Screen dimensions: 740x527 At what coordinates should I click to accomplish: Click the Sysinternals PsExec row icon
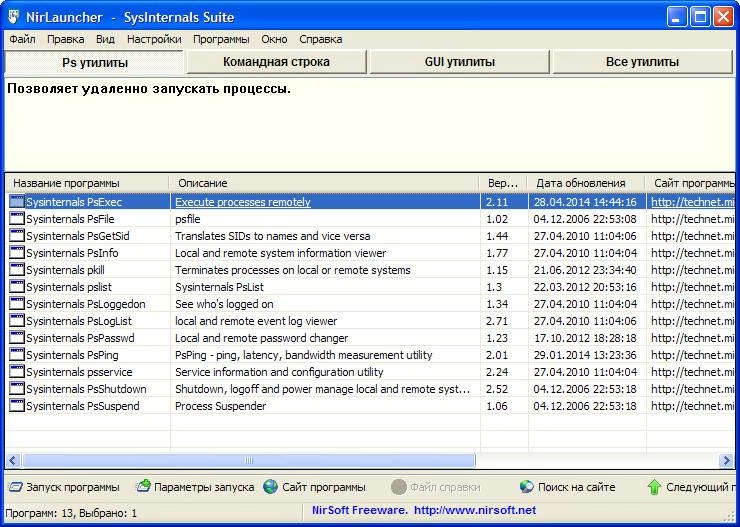(17, 202)
